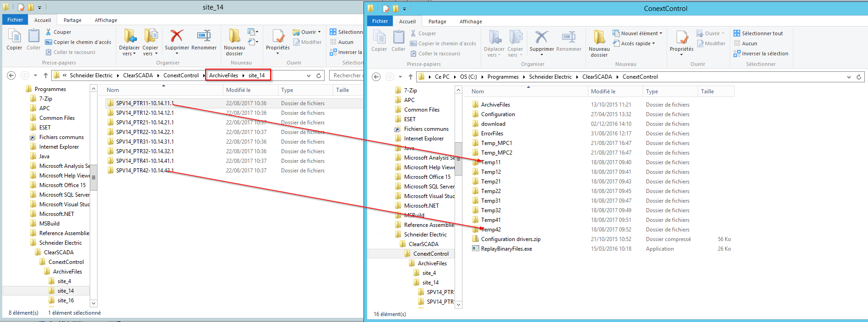Expand the Accès rapide dropdown
This screenshot has width=868, height=322.
click(638, 43)
